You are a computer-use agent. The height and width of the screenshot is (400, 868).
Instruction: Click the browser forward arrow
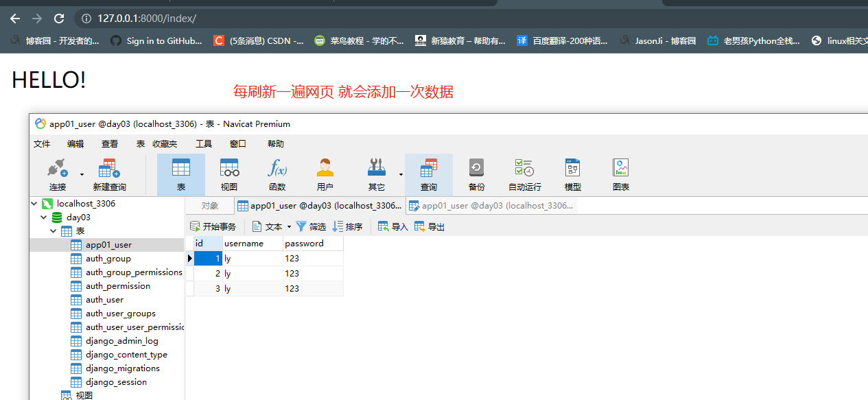pos(37,19)
